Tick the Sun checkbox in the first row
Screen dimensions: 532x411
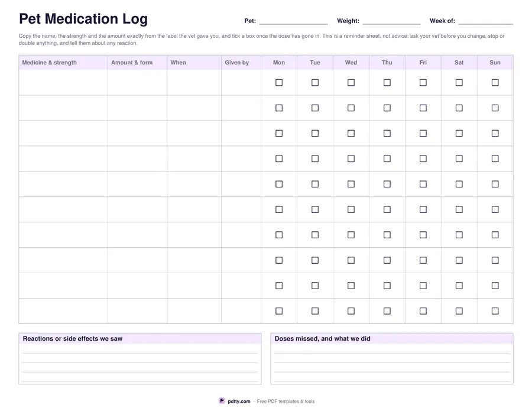click(x=495, y=82)
